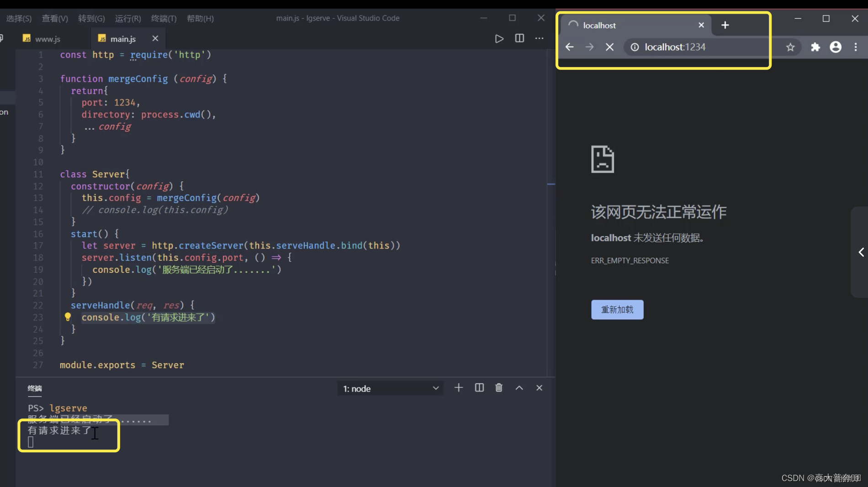
Task: Click the browser forward arrow
Action: pos(589,47)
